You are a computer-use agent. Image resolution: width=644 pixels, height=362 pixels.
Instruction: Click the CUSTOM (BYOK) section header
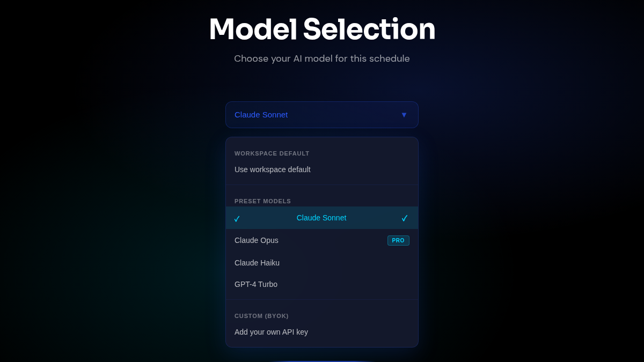[261, 316]
